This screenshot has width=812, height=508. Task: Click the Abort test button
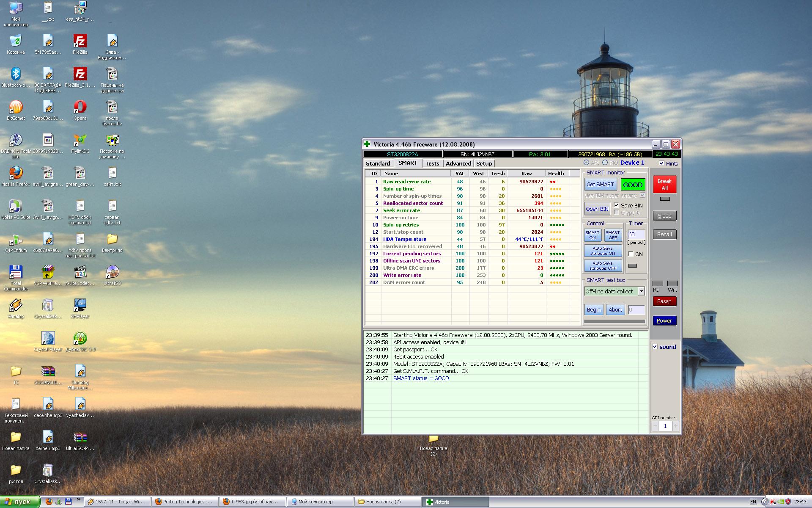coord(615,310)
